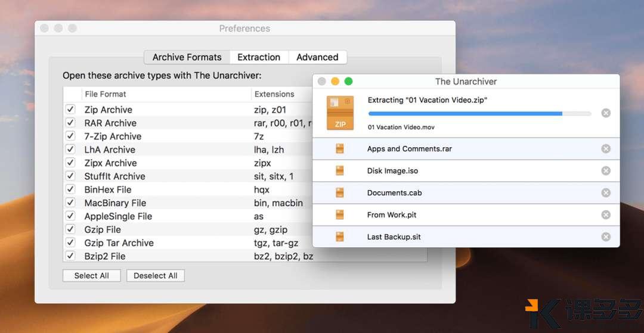Close the Preferences window
Viewport: 644px width, 333px height.
(45, 29)
